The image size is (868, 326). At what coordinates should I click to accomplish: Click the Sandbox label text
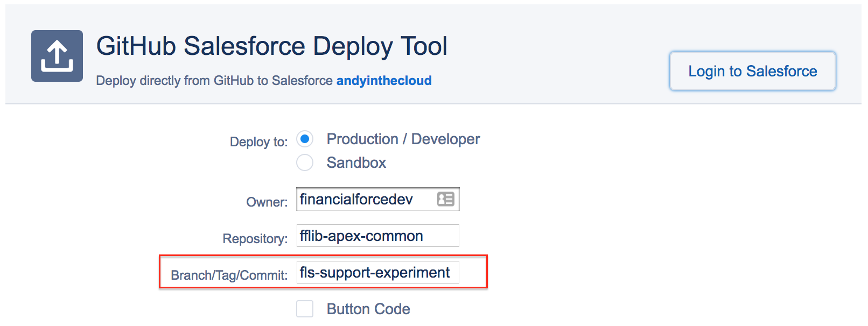pyautogui.click(x=356, y=162)
